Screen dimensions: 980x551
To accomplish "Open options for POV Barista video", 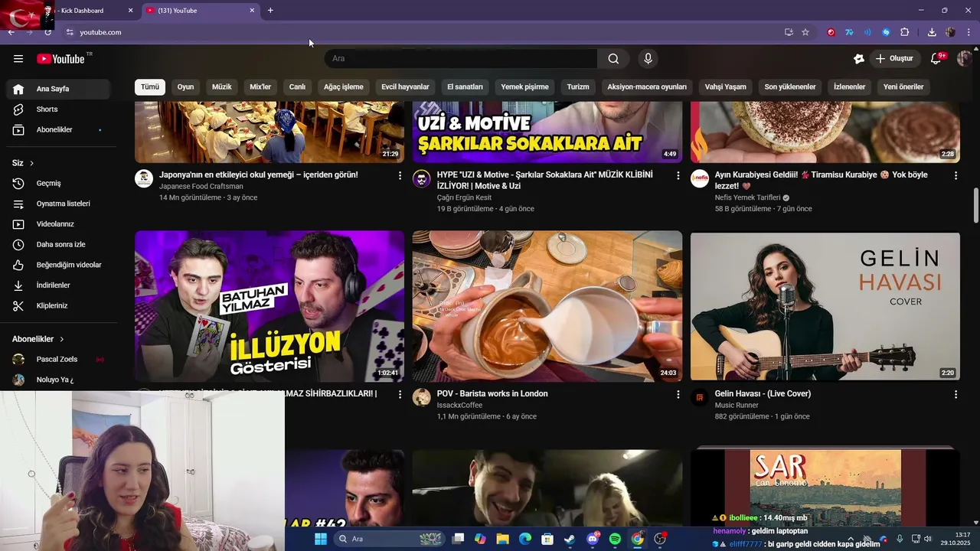I will pyautogui.click(x=678, y=394).
